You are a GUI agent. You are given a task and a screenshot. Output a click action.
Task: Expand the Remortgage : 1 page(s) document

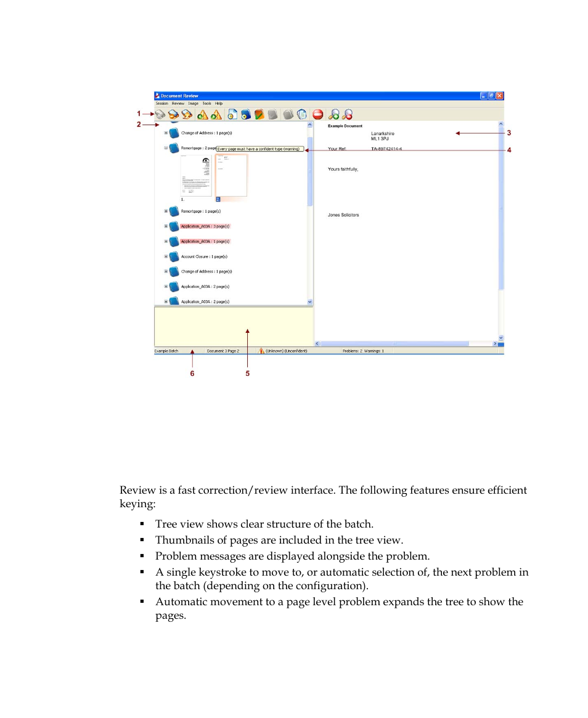[166, 211]
